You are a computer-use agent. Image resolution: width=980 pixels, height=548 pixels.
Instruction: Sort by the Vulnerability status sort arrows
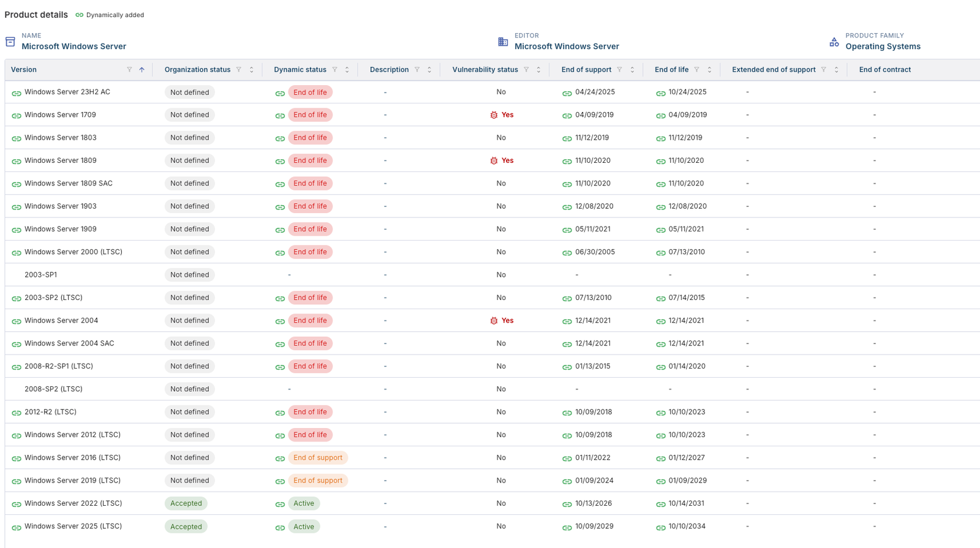coord(538,70)
